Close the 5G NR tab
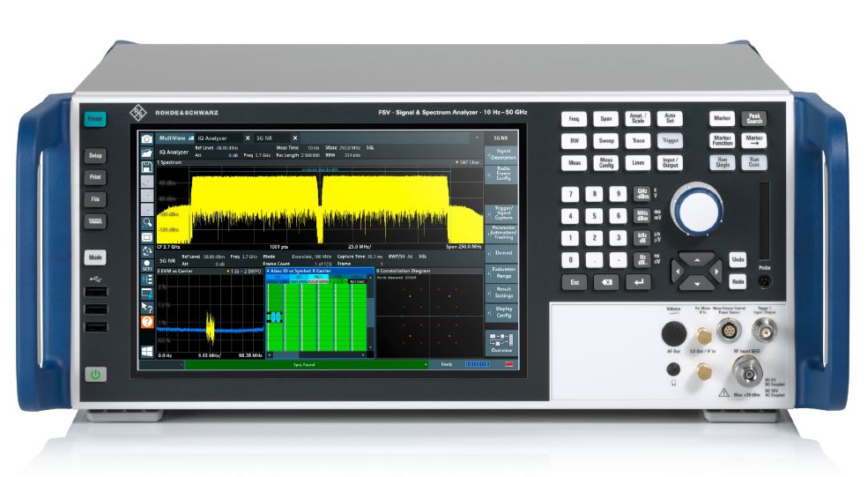This screenshot has height=477, width=868. (x=295, y=138)
